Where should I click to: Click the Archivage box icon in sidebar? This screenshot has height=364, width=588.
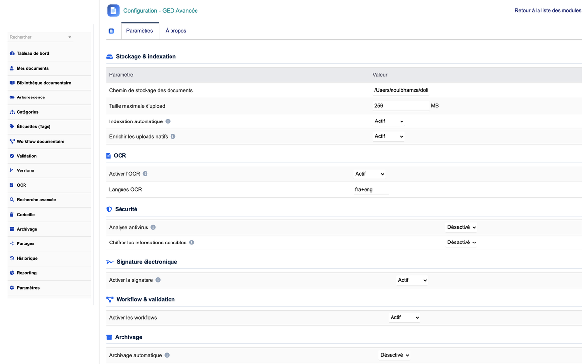coord(12,229)
